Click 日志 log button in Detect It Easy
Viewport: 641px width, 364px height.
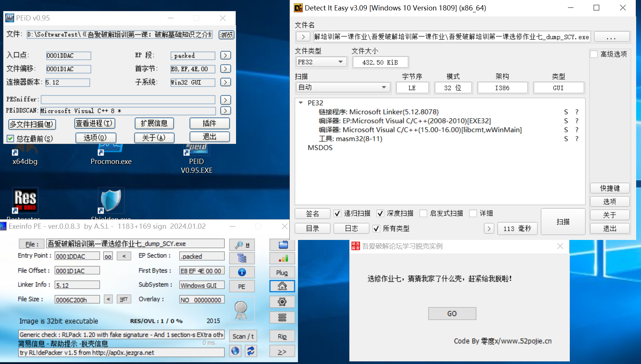point(352,228)
